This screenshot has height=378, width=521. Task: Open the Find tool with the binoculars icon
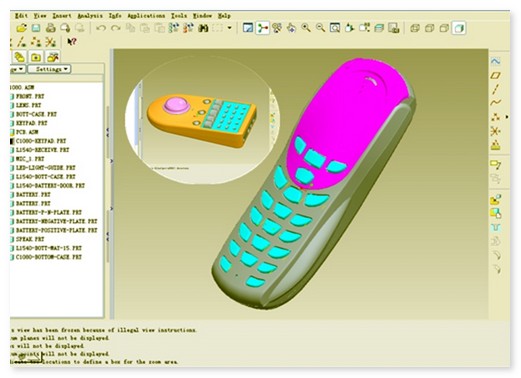[x=203, y=28]
